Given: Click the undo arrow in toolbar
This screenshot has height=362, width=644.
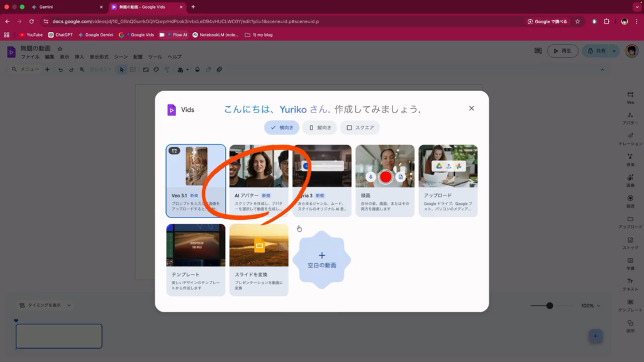Looking at the screenshot, I should click(x=61, y=70).
